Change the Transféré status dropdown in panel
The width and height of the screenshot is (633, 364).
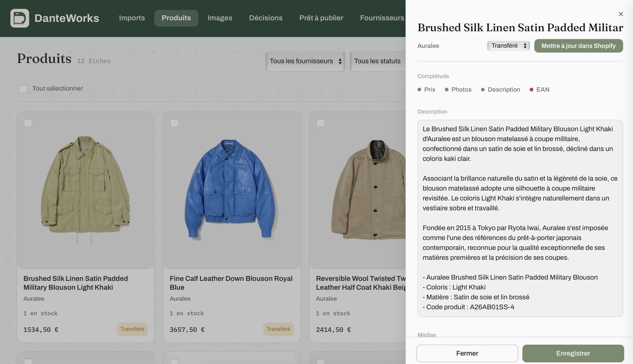point(509,46)
